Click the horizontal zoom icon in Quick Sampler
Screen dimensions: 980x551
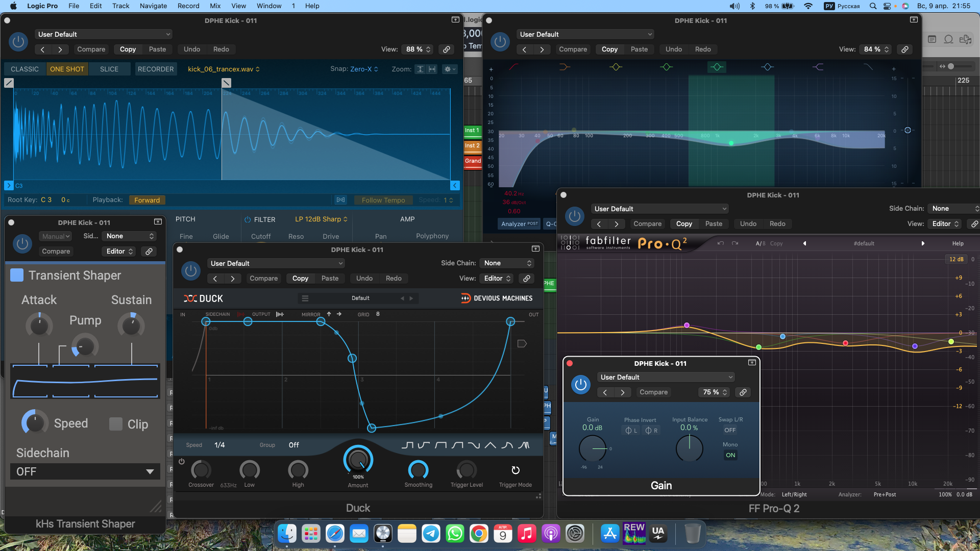click(432, 69)
